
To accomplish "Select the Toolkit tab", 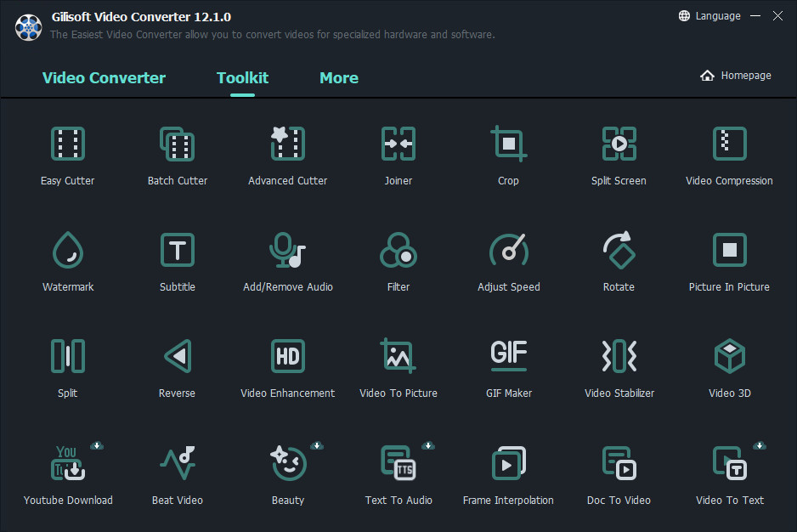I will pos(242,78).
